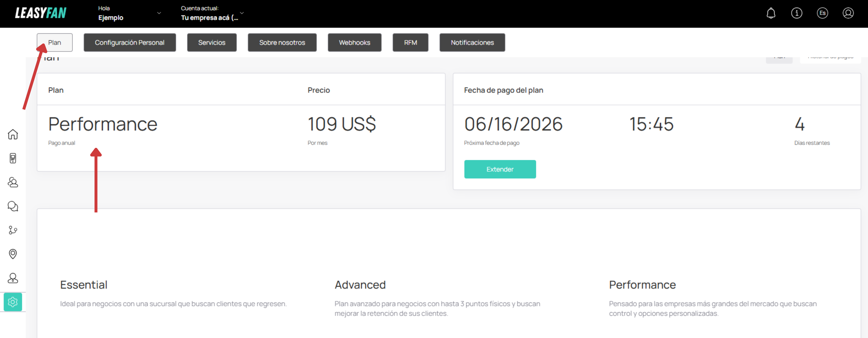Click the Essential plan heading
The image size is (868, 338).
(x=84, y=285)
